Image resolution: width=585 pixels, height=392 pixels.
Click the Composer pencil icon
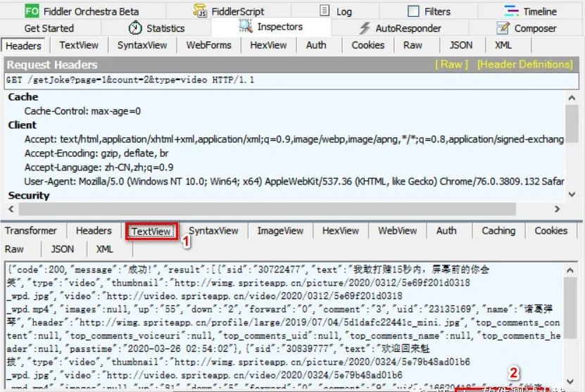tap(503, 28)
